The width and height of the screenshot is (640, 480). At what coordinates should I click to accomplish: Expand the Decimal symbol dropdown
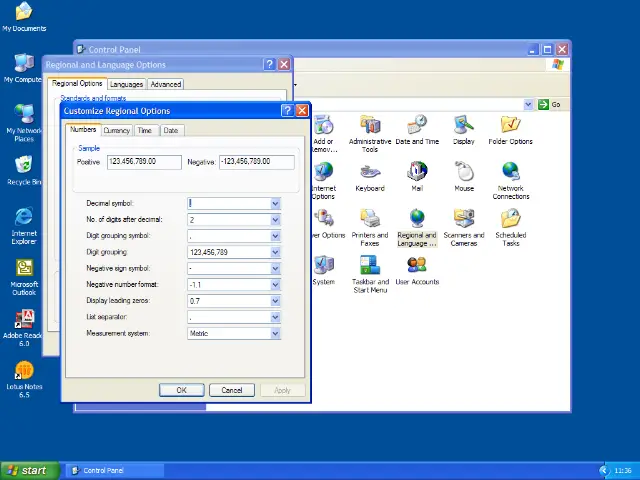275,204
